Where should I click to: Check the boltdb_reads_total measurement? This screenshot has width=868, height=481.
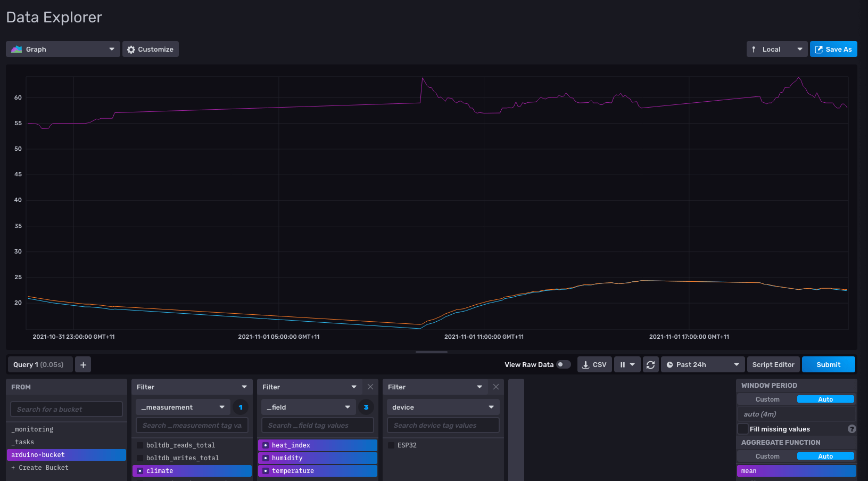point(192,445)
